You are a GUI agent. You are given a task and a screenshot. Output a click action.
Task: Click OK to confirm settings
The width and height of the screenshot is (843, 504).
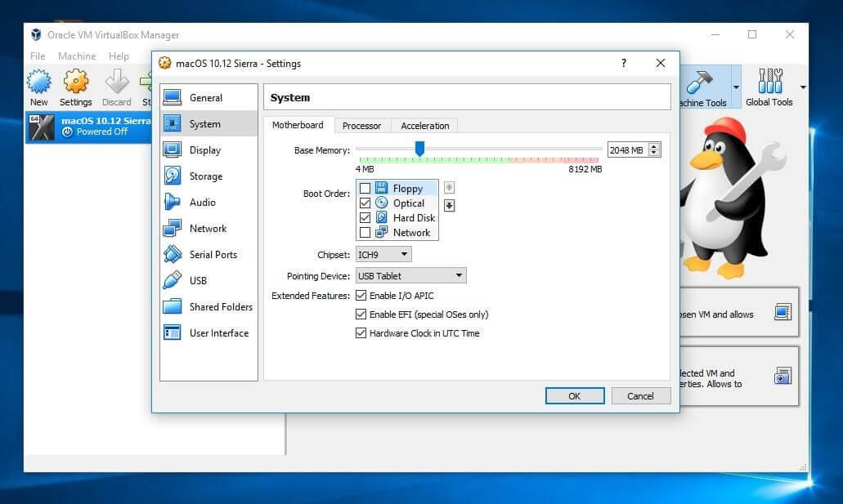tap(575, 396)
